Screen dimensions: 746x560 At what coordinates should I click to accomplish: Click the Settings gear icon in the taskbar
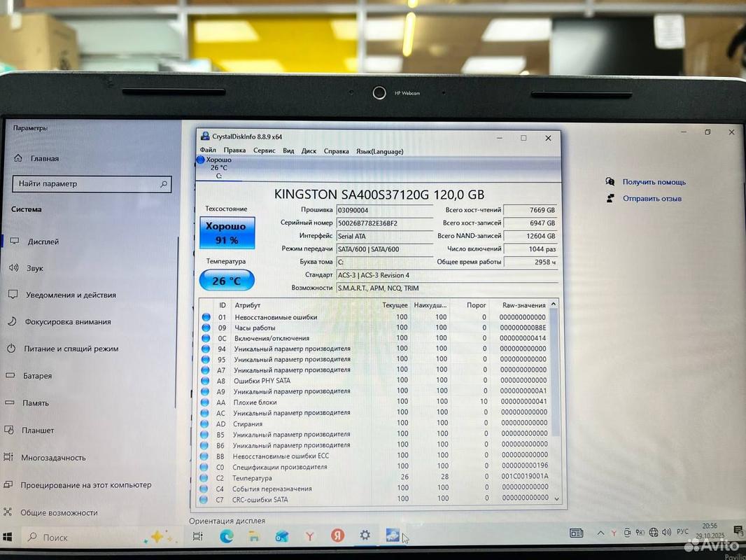click(x=365, y=535)
